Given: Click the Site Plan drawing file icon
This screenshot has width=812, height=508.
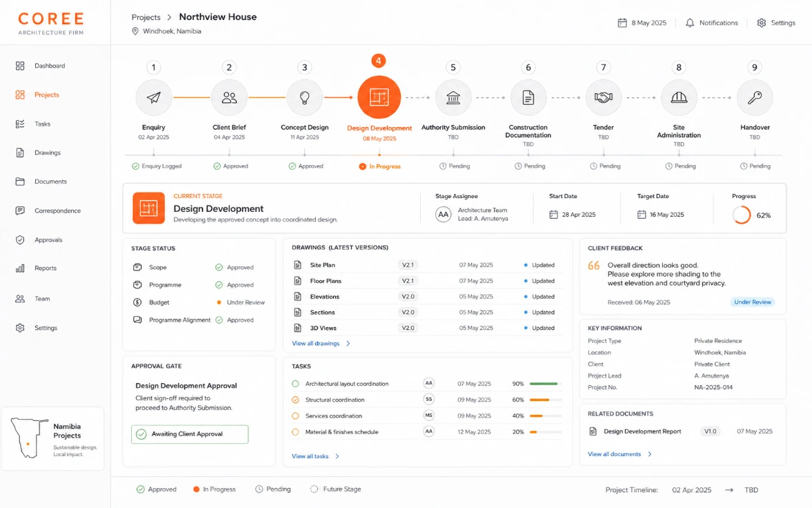Looking at the screenshot, I should tap(298, 265).
